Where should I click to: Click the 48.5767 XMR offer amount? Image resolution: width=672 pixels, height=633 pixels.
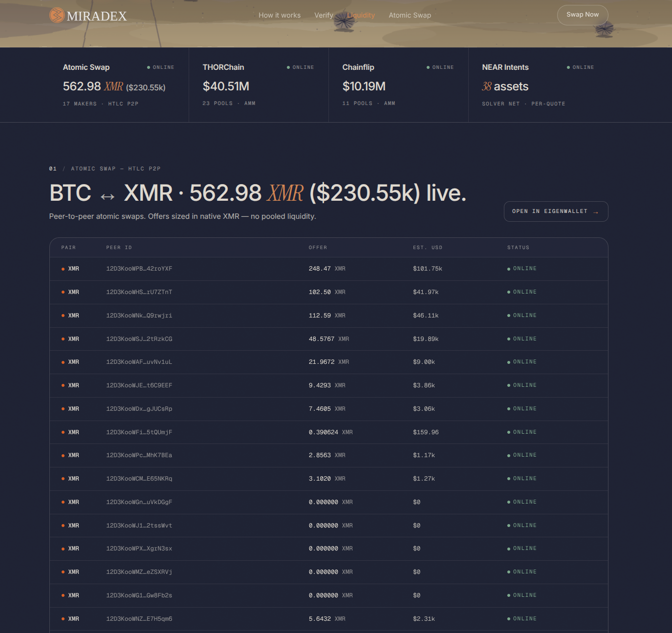pos(329,339)
